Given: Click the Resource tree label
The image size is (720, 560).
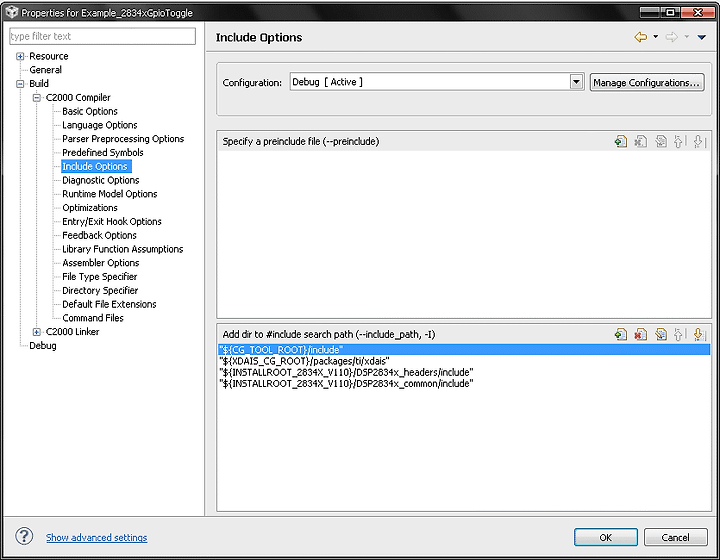Looking at the screenshot, I should (49, 56).
